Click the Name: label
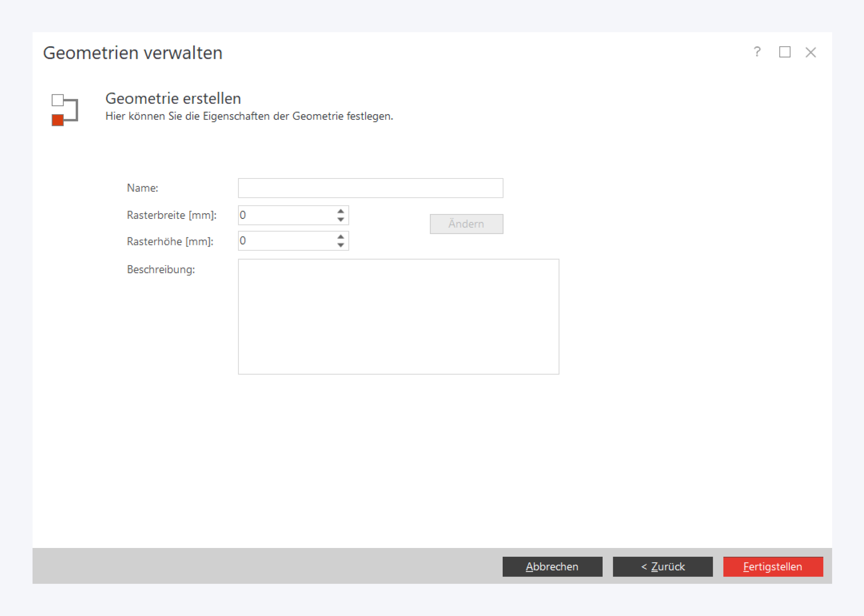 pyautogui.click(x=142, y=188)
